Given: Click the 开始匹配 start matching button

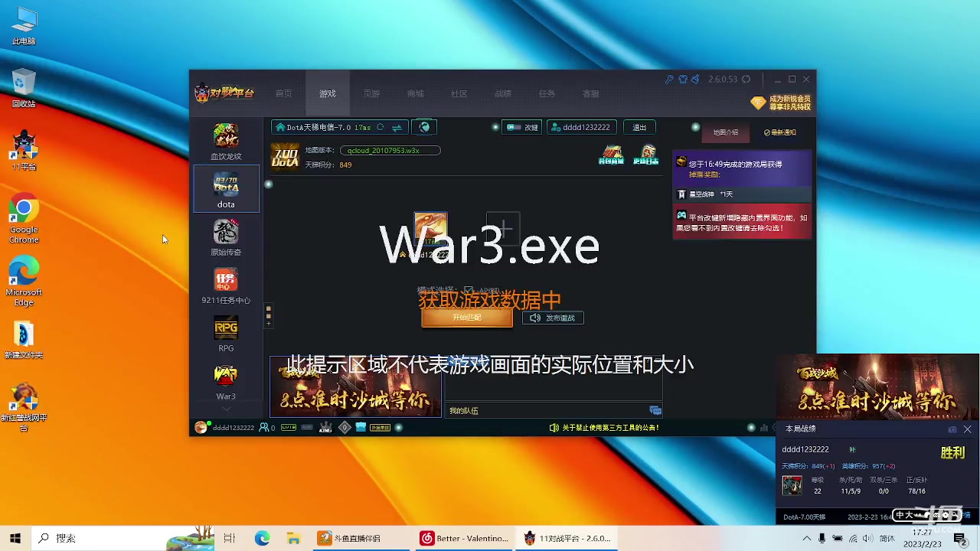Looking at the screenshot, I should point(467,318).
